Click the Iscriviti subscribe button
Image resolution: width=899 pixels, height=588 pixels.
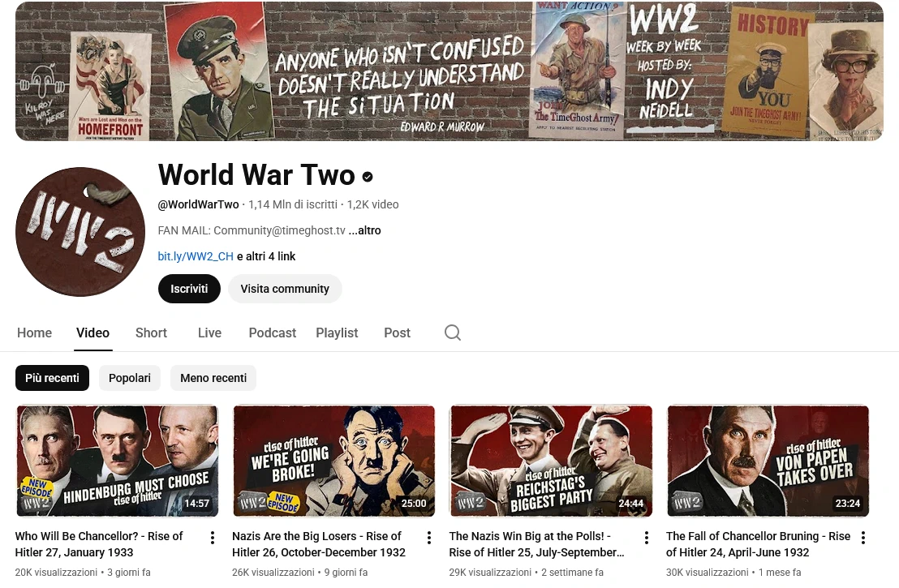[x=189, y=289]
